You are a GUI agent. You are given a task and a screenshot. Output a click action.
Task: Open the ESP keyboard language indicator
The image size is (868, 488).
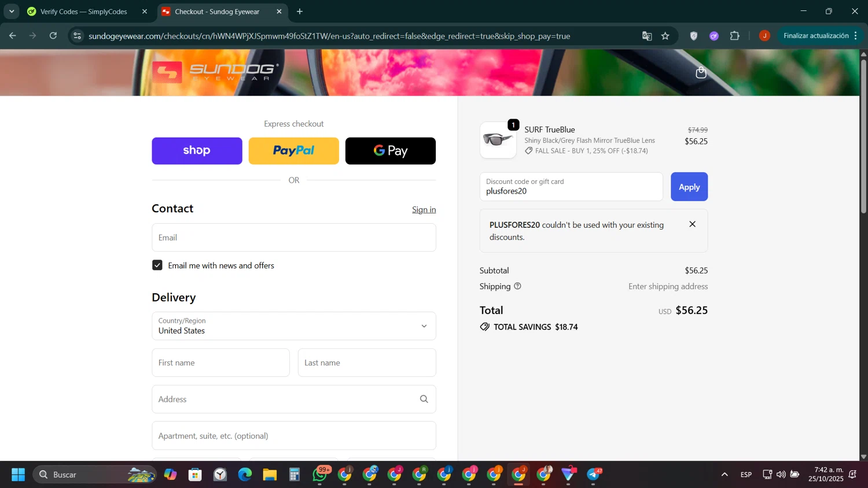746,475
